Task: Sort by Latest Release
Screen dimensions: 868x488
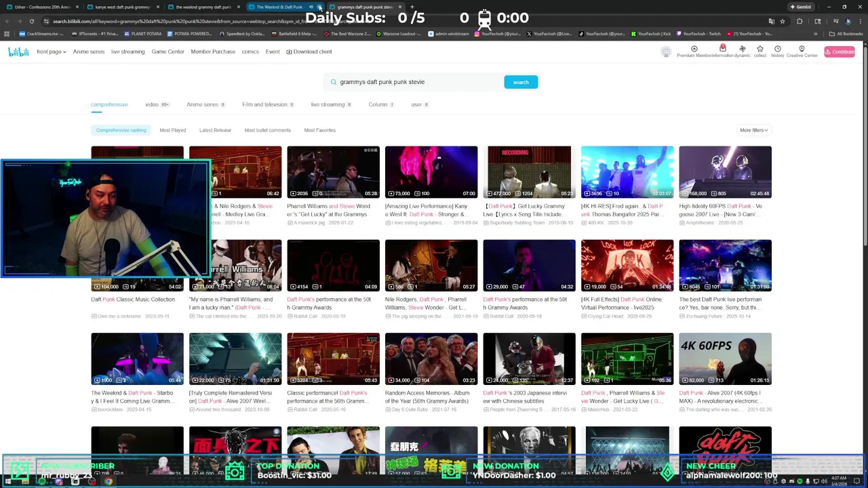Action: [215, 130]
